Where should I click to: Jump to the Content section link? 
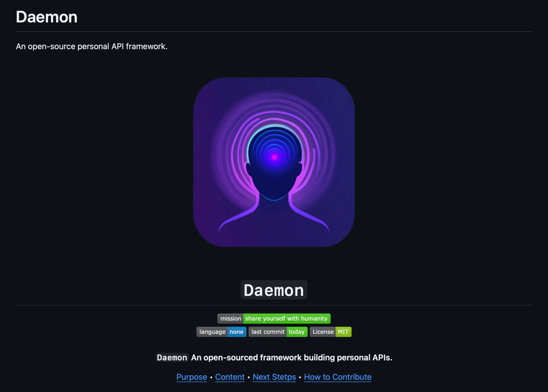point(230,377)
